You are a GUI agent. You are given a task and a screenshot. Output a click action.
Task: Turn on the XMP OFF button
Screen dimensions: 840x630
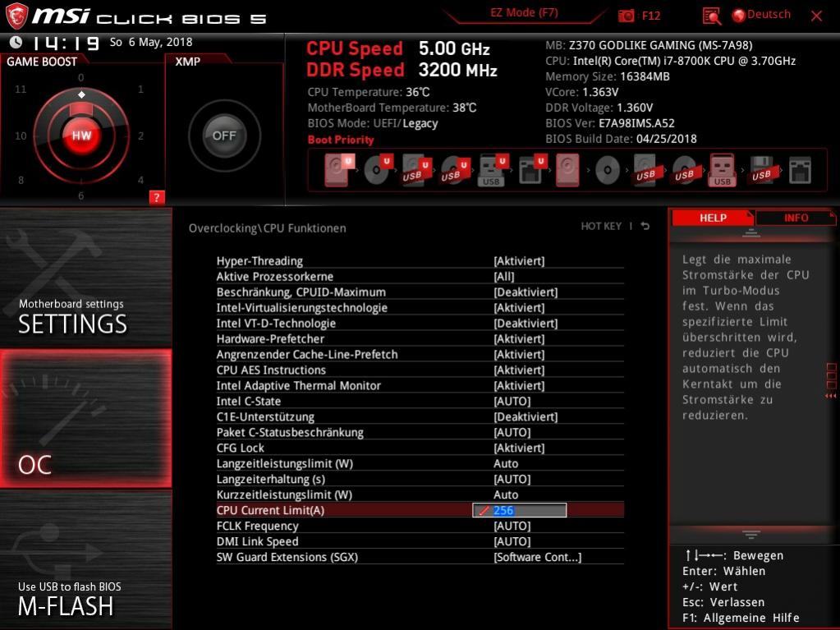pos(224,136)
